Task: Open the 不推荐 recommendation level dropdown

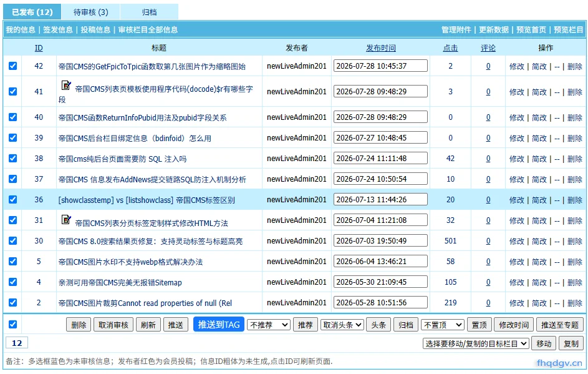Action: [269, 325]
